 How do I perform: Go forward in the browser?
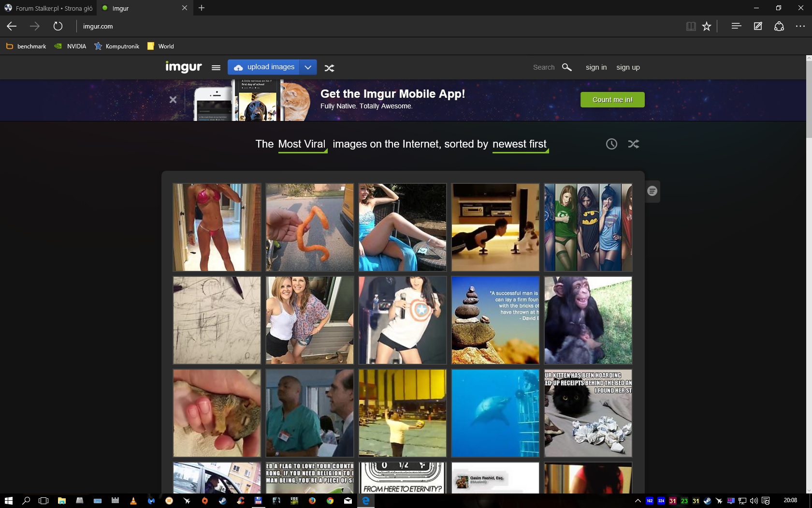tap(35, 26)
